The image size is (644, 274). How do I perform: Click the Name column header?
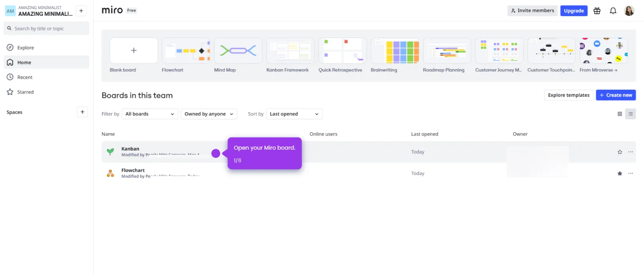pos(108,134)
